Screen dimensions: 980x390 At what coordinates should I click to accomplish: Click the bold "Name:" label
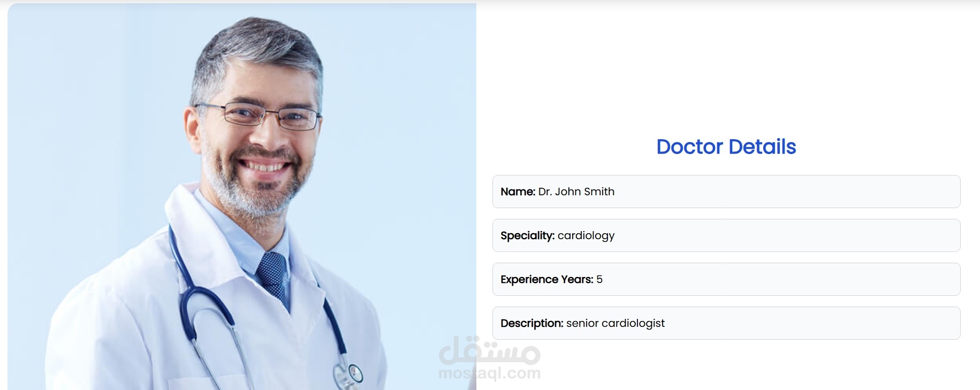[x=518, y=192]
